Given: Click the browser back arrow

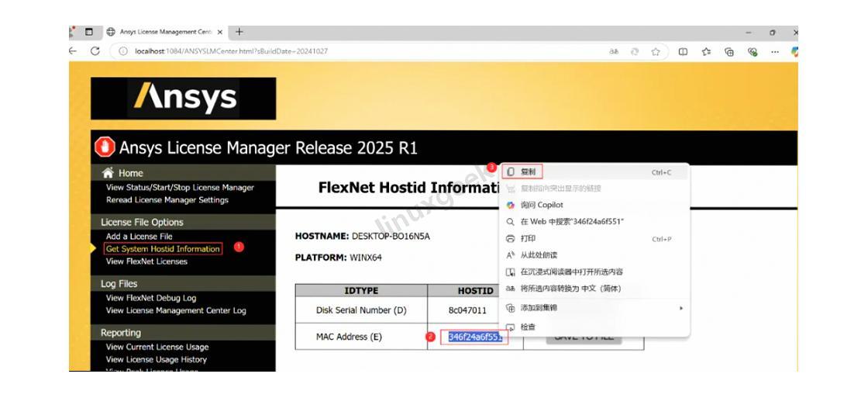Looking at the screenshot, I should point(73,51).
